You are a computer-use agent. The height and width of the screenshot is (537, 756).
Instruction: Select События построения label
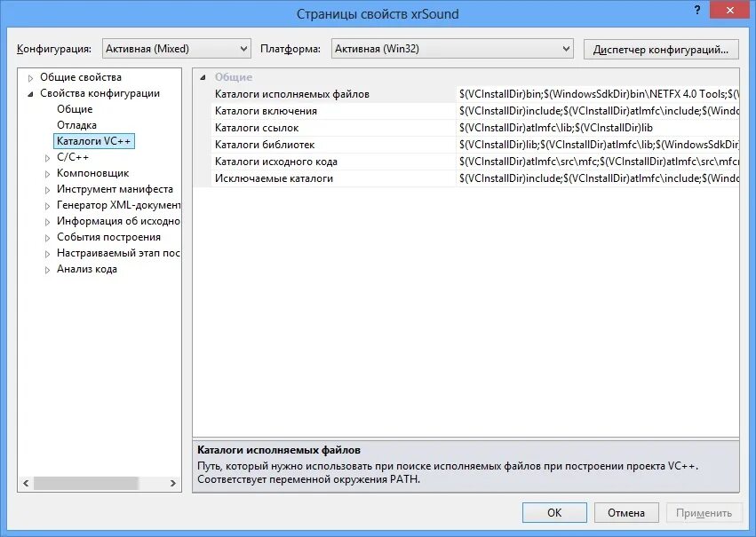[x=108, y=237]
